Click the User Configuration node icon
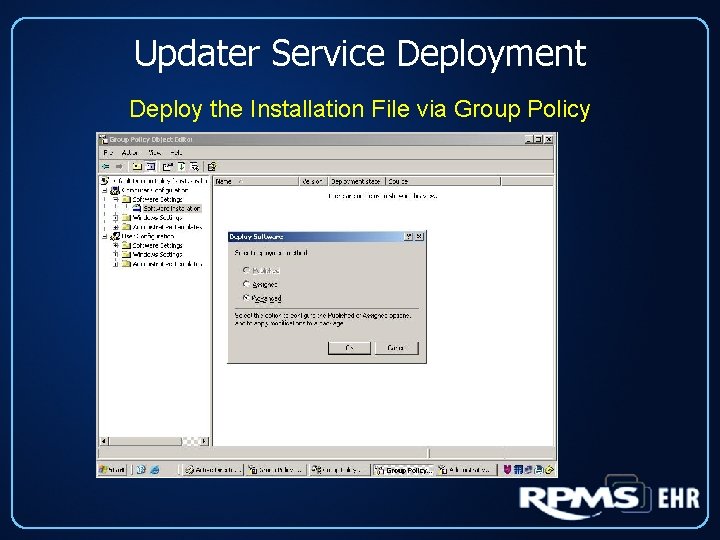 click(115, 236)
